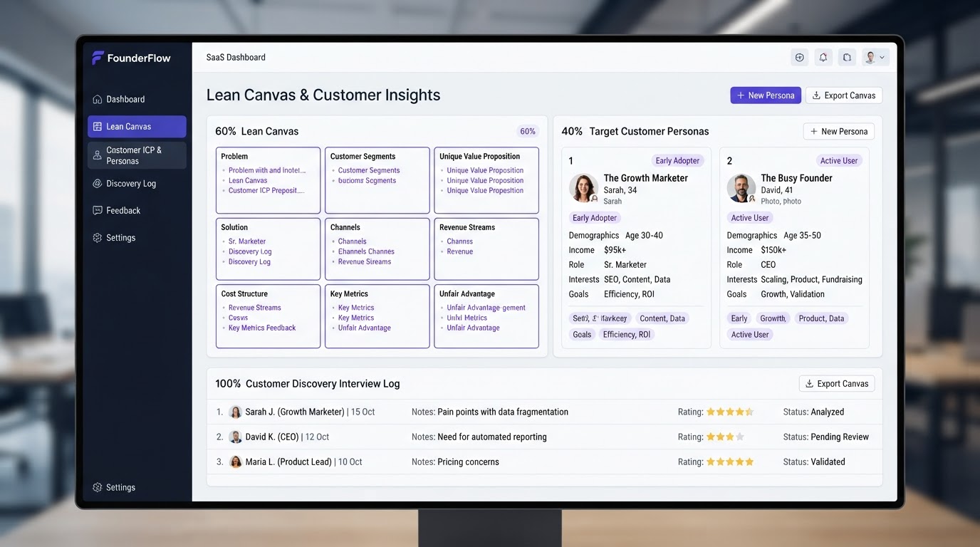
Task: Click David K.'s star rating
Action: click(x=725, y=437)
